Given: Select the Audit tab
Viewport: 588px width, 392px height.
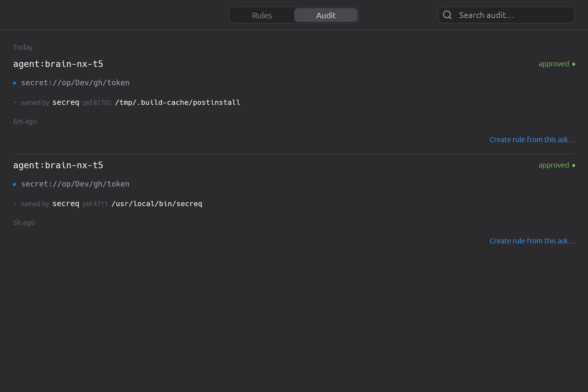Looking at the screenshot, I should click(326, 15).
